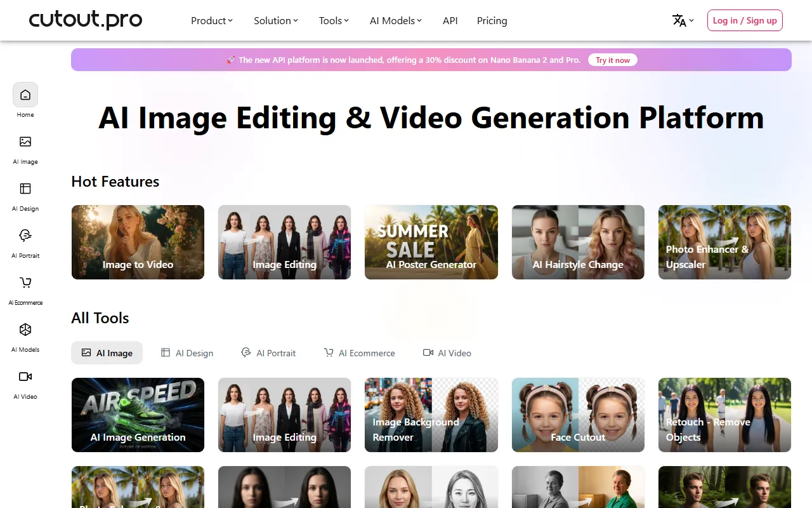Open the Pricing link in the navbar
The width and height of the screenshot is (812, 508).
pos(492,20)
